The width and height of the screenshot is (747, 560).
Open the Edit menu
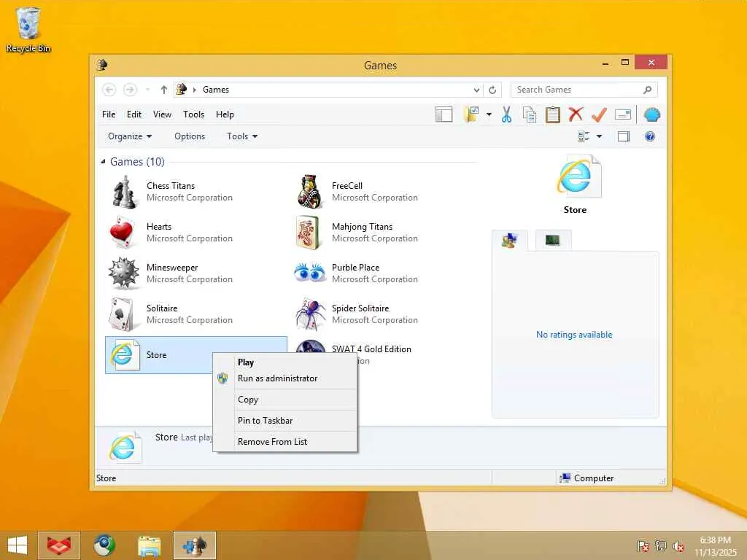click(x=134, y=114)
